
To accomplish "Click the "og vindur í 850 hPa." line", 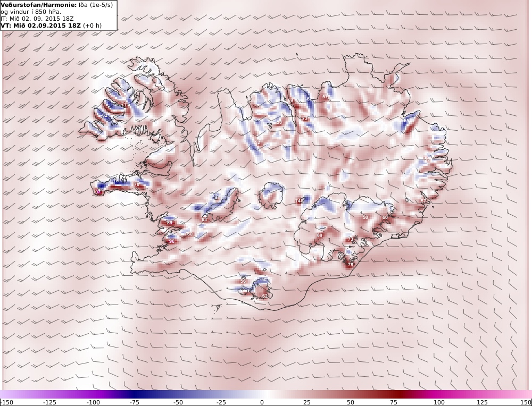I will click(31, 12).
